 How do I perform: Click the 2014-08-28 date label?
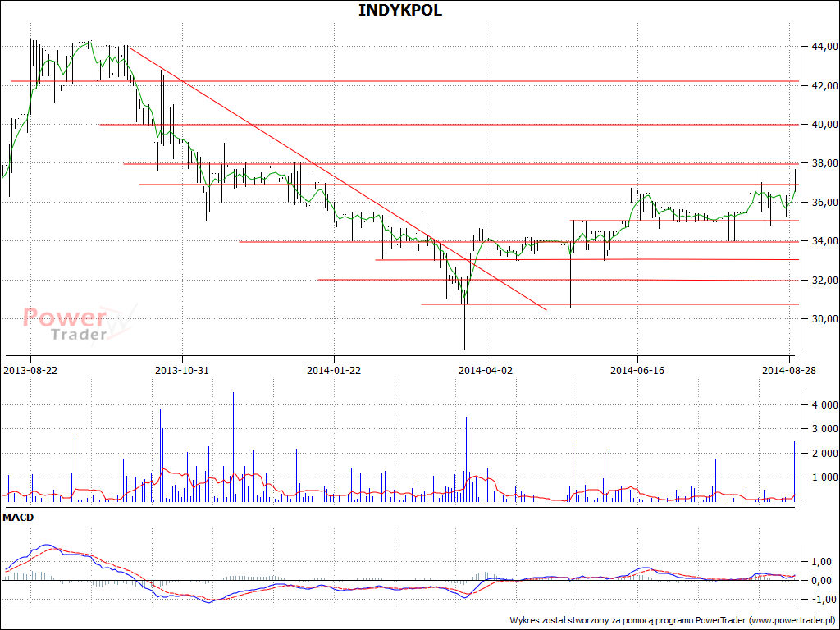[789, 370]
